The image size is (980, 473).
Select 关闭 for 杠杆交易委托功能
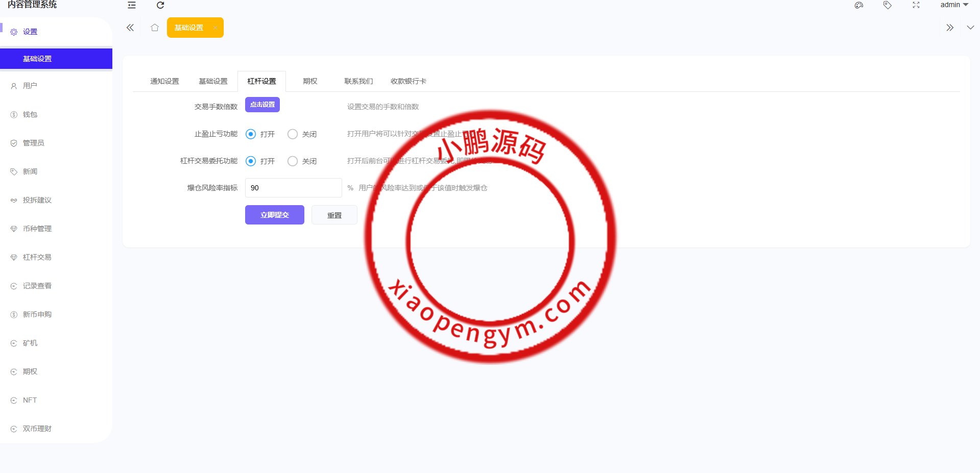(x=293, y=161)
